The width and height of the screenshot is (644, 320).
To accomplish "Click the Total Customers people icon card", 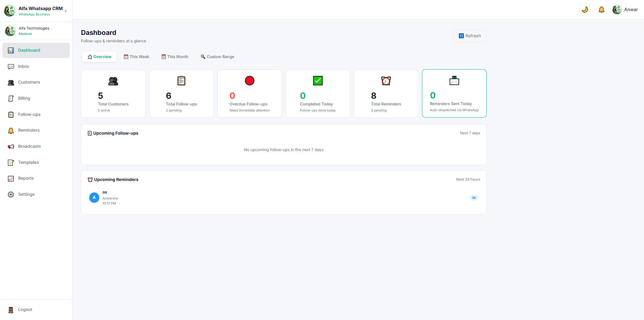I will click(113, 81).
